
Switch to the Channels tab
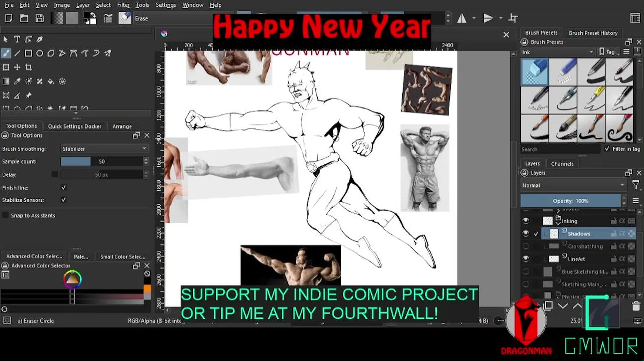coord(562,164)
